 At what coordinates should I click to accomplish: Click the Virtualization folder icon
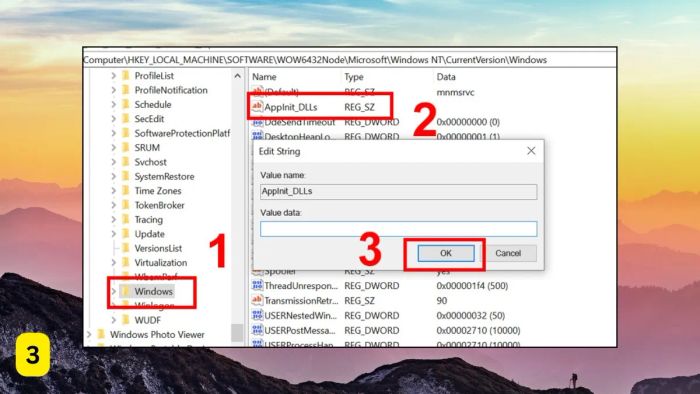coord(126,262)
